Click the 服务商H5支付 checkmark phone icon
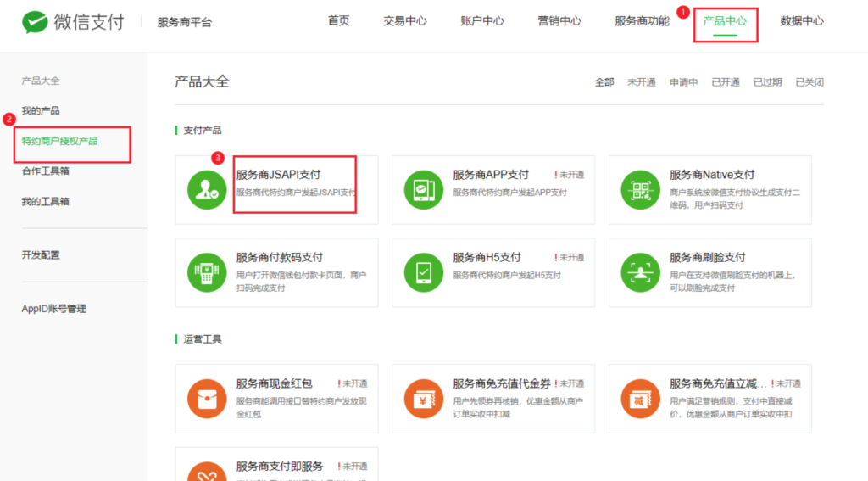 (x=424, y=272)
